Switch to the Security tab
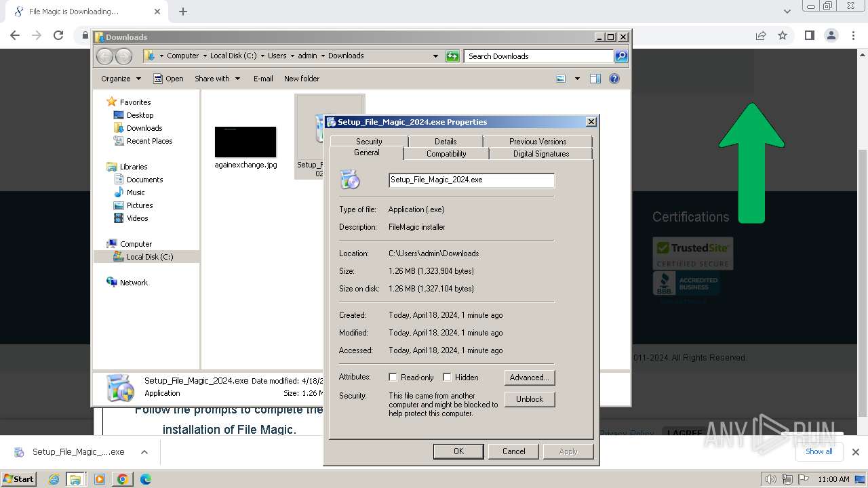This screenshot has height=488, width=868. (369, 141)
